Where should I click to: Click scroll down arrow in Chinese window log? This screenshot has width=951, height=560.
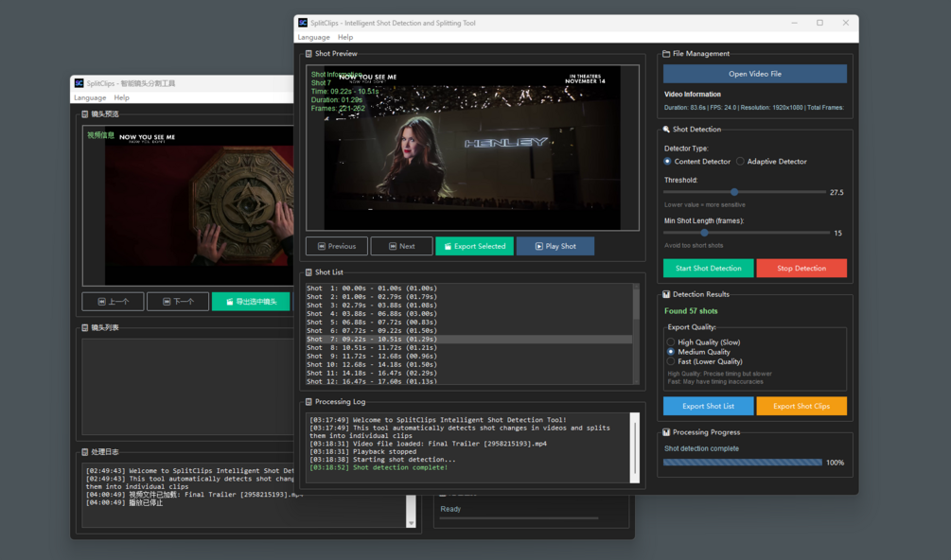412,523
